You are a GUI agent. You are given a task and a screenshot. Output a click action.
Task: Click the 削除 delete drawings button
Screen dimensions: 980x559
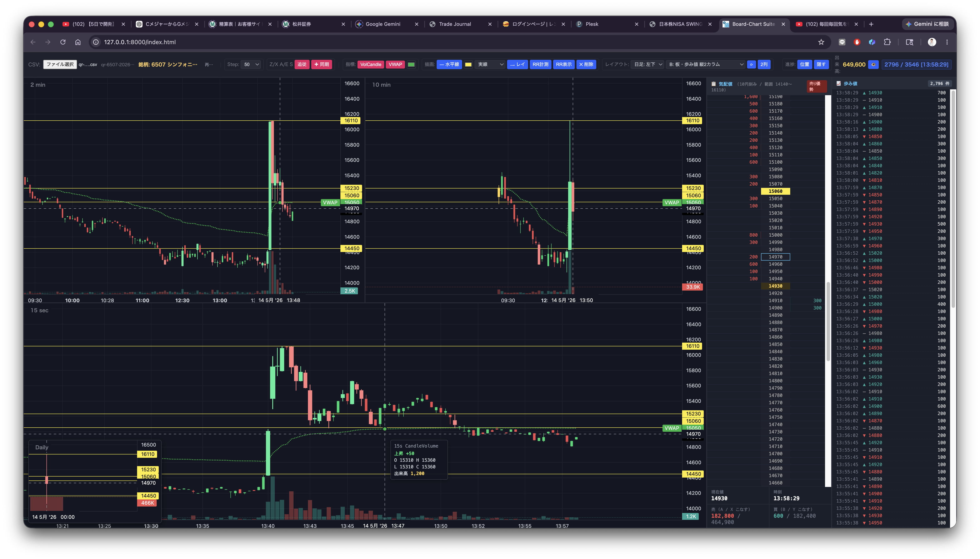586,64
